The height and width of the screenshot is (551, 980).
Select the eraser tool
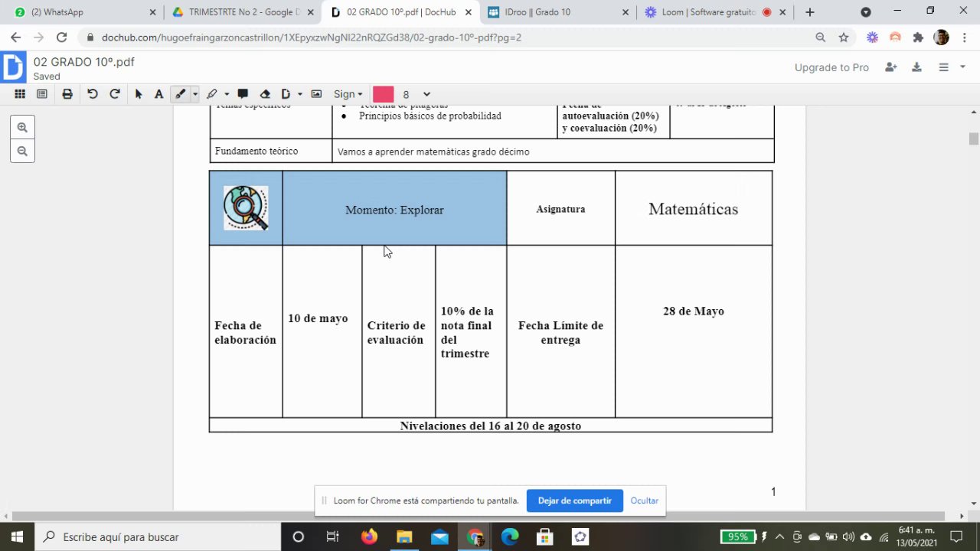click(265, 94)
